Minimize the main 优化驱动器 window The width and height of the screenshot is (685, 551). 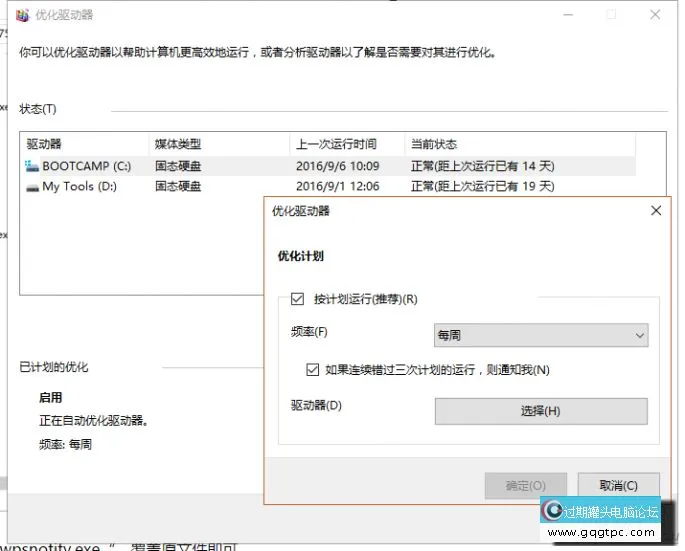coord(568,14)
